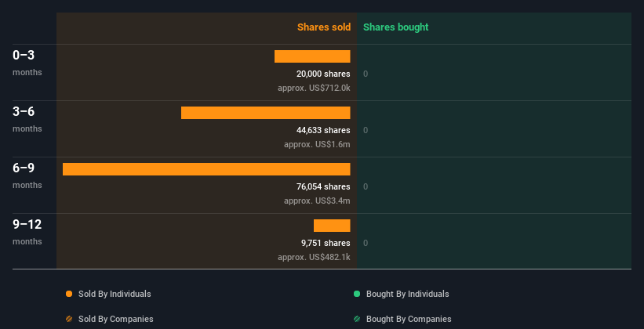Click the striped Bought By Companies legend icon

(x=357, y=319)
